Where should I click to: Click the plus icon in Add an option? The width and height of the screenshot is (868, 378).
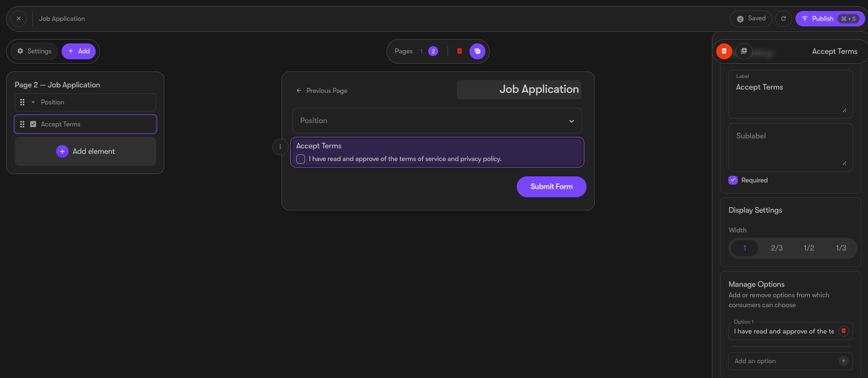[x=844, y=361]
